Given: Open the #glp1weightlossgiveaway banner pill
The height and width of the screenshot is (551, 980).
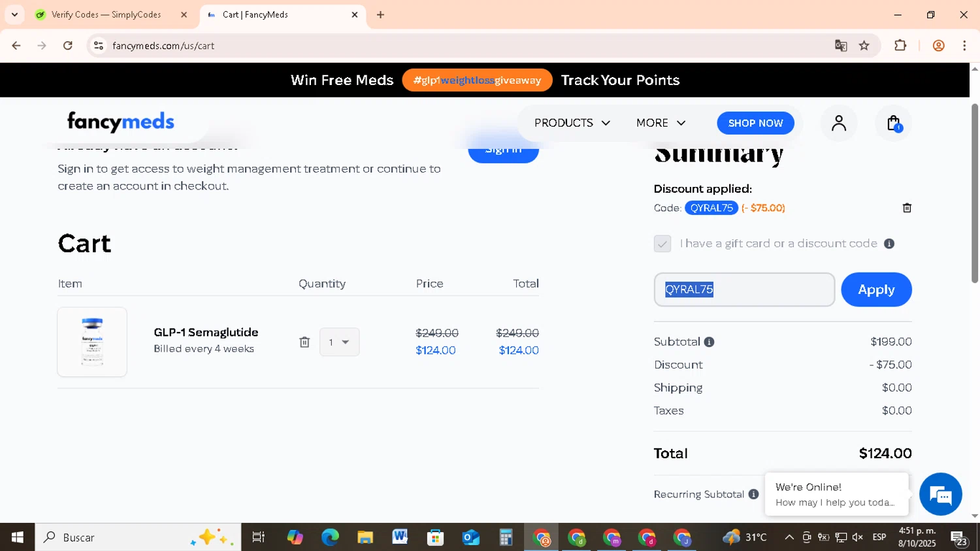Looking at the screenshot, I should [477, 80].
